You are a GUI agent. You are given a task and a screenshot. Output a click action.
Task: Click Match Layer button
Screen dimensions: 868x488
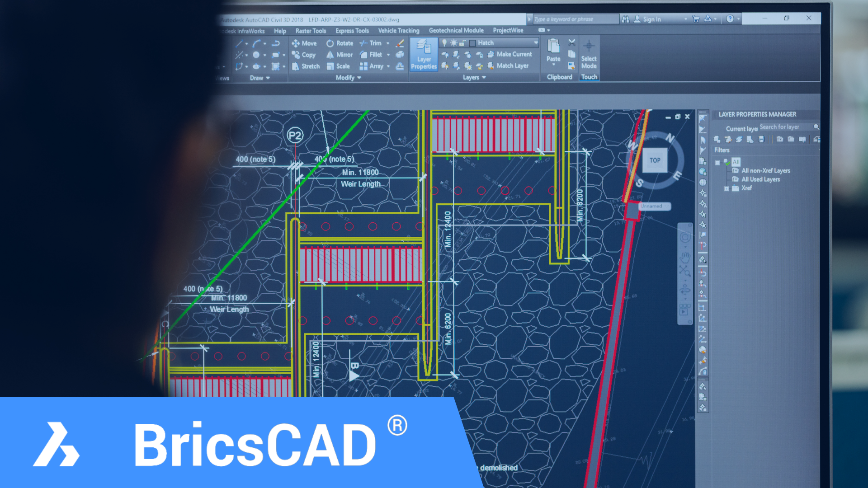pyautogui.click(x=511, y=66)
